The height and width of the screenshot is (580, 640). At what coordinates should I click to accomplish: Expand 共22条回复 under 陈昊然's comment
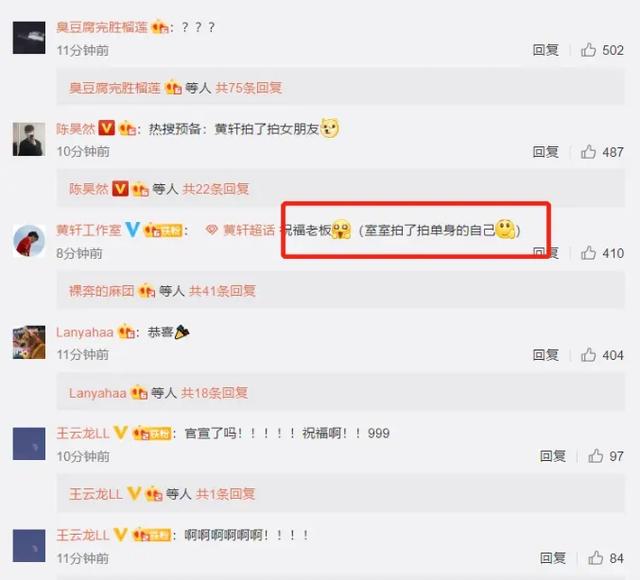[x=216, y=189]
